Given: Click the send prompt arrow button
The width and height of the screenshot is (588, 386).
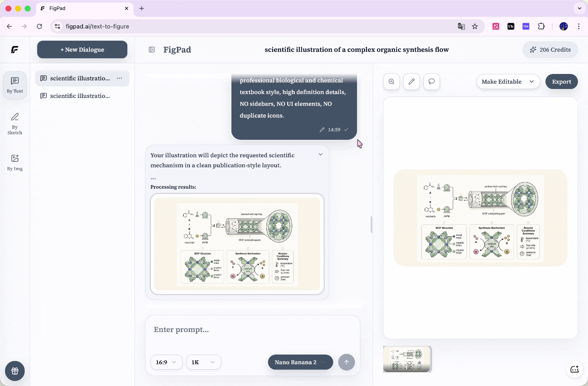Looking at the screenshot, I should (346, 362).
